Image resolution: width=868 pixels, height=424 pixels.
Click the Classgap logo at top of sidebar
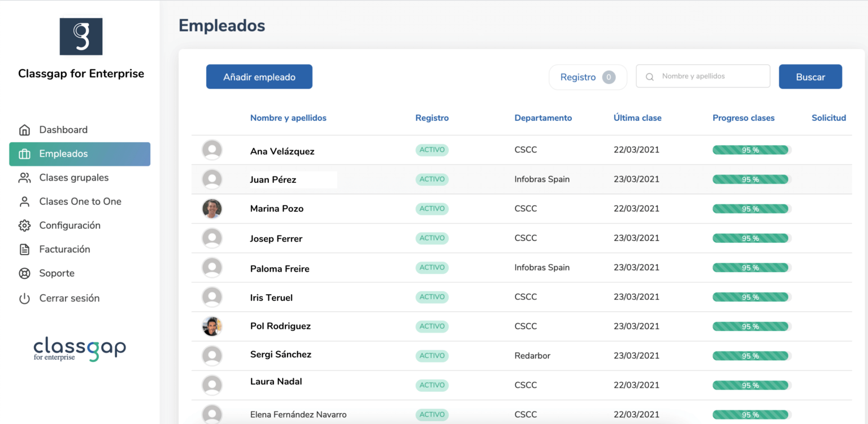[81, 36]
